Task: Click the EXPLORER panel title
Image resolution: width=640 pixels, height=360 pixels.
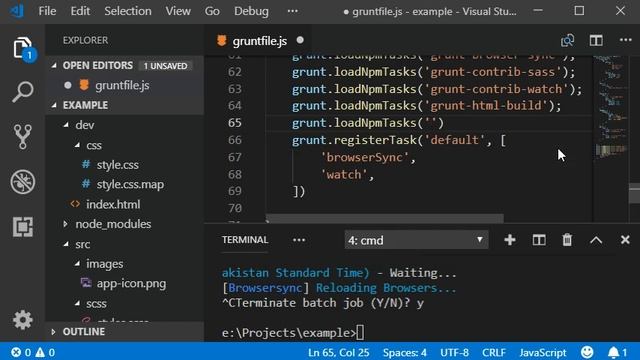Action: point(85,40)
